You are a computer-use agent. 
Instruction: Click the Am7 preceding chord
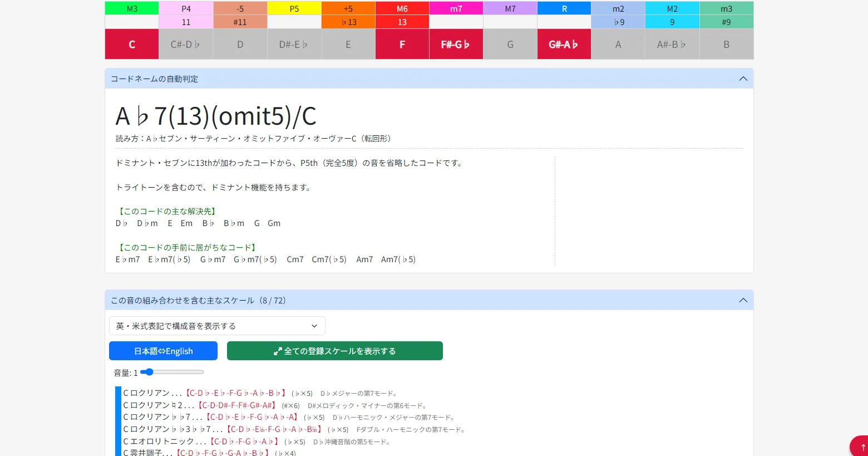(364, 259)
